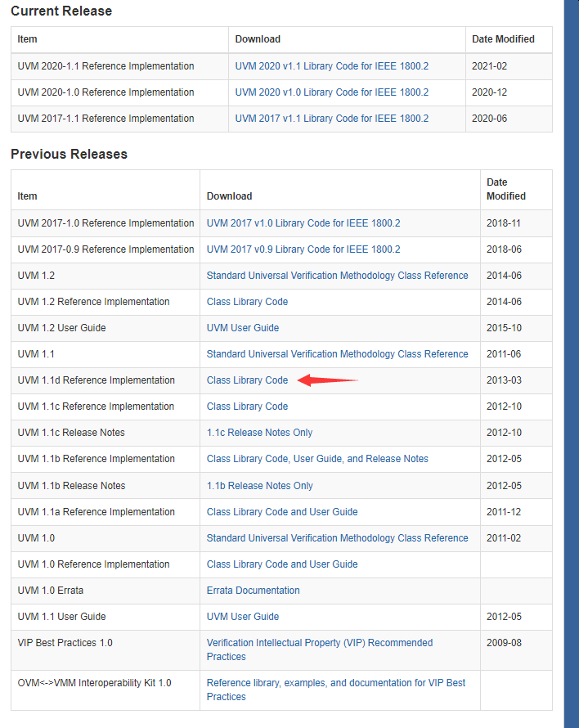Open 1.1c Release Notes Only link
Screen dimensions: 579x728
coord(259,432)
